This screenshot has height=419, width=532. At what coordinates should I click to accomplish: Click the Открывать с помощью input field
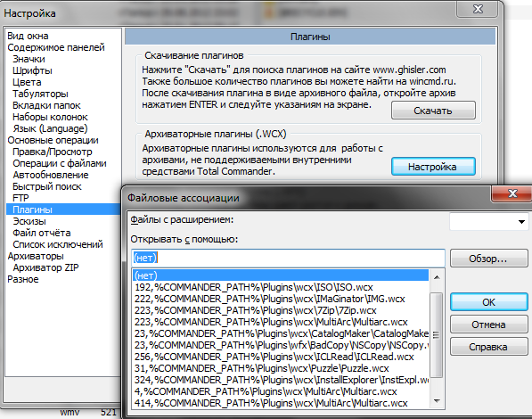[288, 258]
